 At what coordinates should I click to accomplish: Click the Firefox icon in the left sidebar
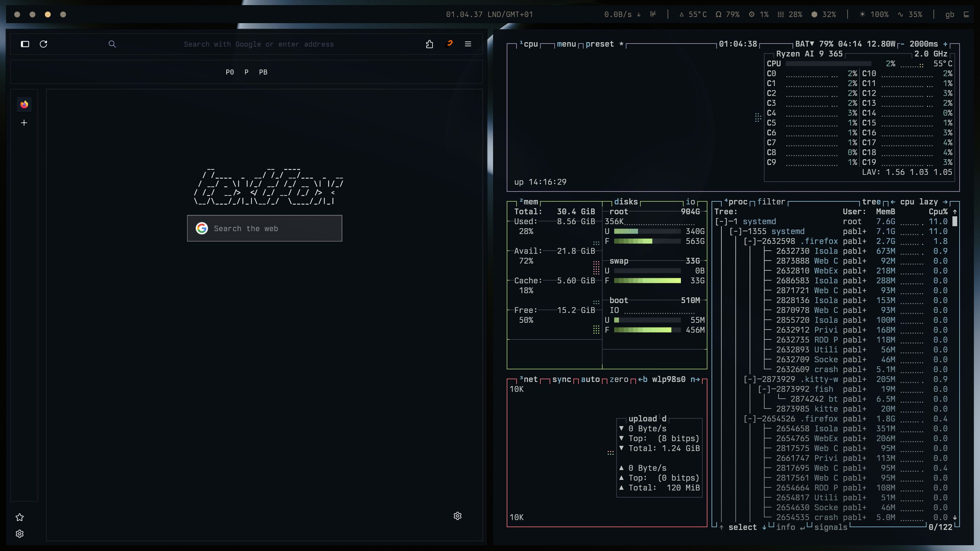pyautogui.click(x=24, y=104)
